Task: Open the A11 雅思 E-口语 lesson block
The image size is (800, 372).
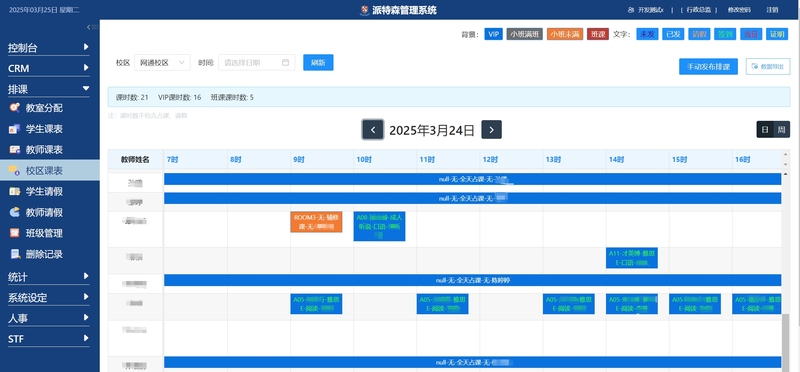Action: [632, 258]
